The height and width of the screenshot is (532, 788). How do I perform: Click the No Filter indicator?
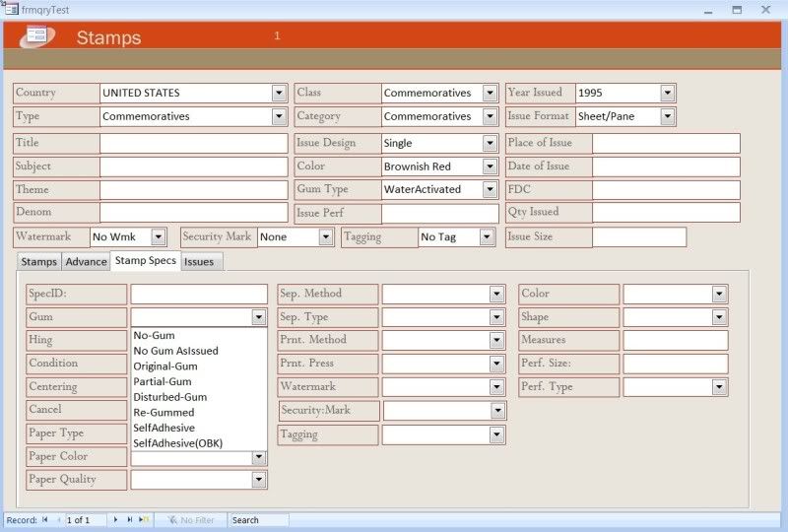click(x=191, y=520)
